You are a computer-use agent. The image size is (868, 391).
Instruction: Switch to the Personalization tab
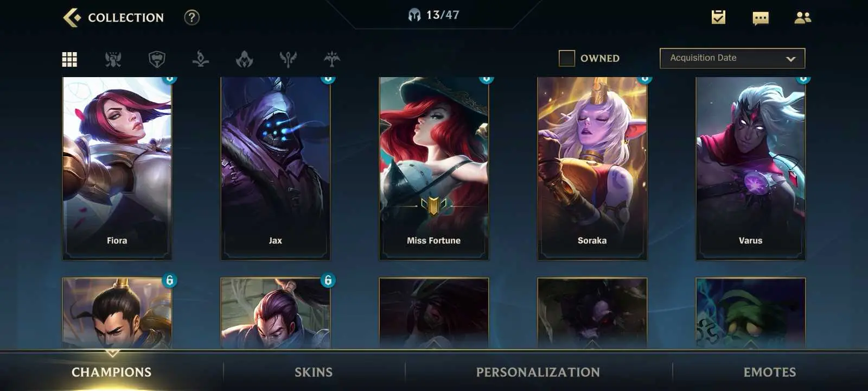pos(538,372)
